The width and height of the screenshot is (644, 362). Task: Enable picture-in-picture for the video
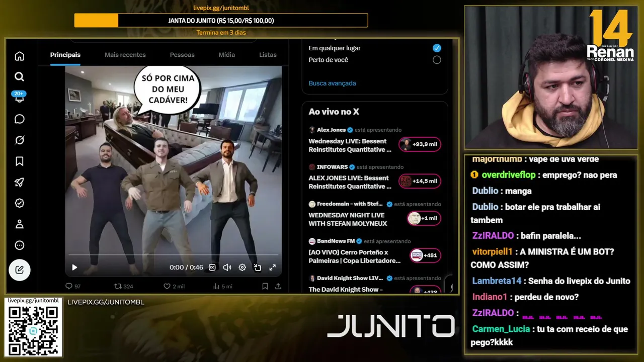tap(257, 267)
